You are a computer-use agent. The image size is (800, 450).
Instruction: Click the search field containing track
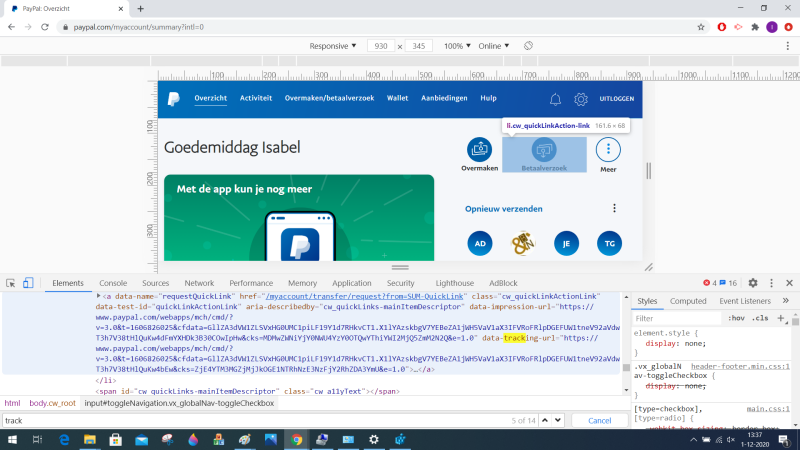click(255, 420)
